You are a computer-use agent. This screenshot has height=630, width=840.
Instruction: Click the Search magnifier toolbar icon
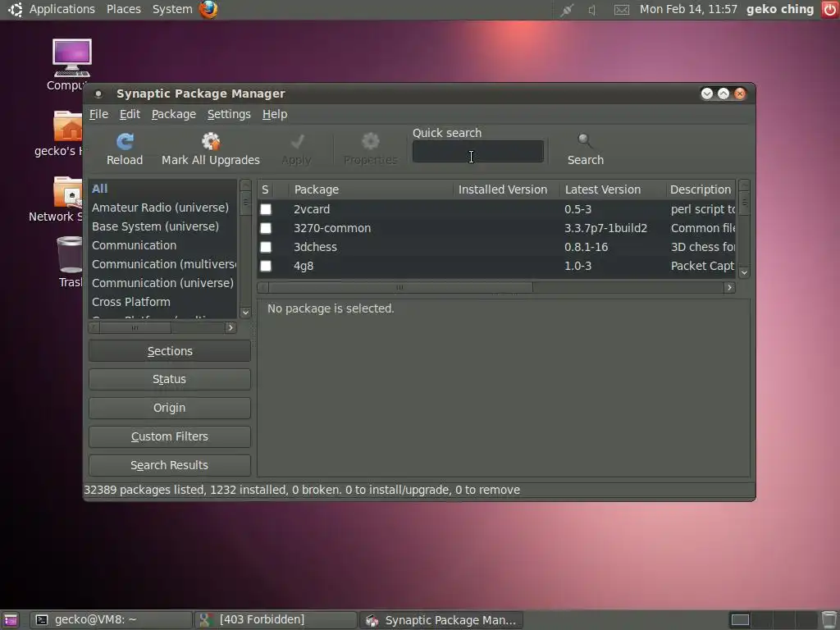coord(585,141)
